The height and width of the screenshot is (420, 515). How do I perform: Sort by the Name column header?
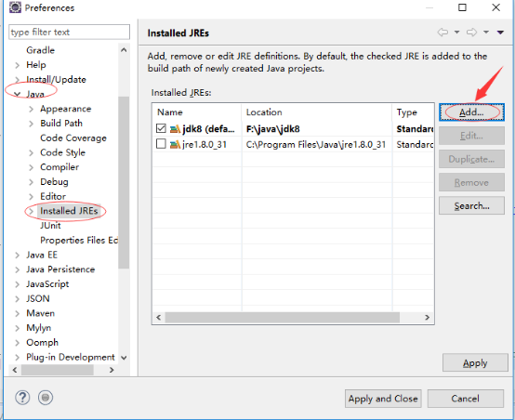tap(196, 112)
